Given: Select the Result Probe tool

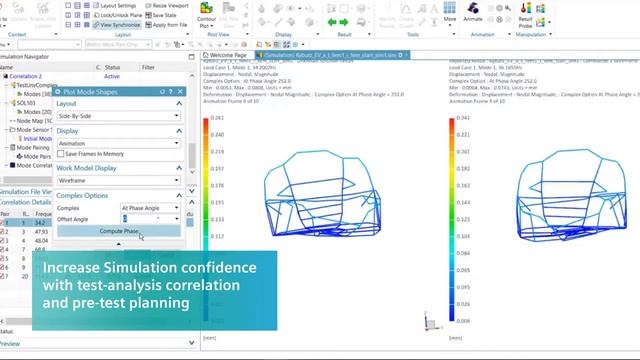Looking at the screenshot, I should 525,14.
